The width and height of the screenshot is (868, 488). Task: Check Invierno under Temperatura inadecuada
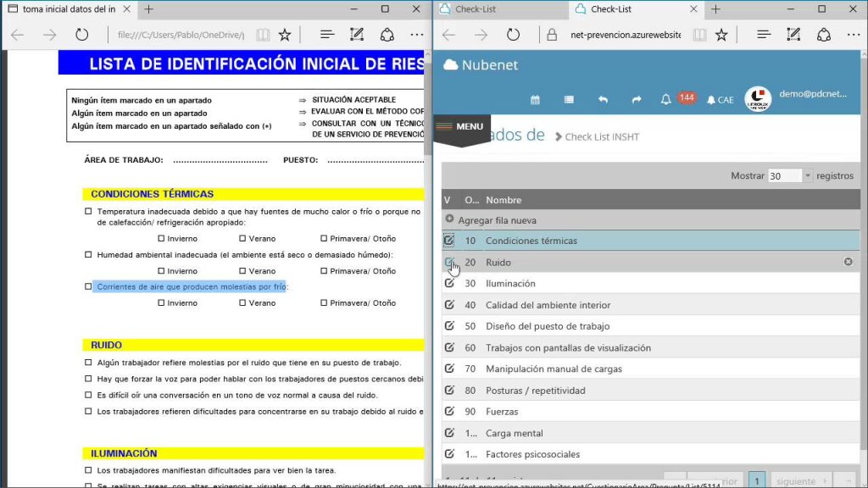[161, 238]
